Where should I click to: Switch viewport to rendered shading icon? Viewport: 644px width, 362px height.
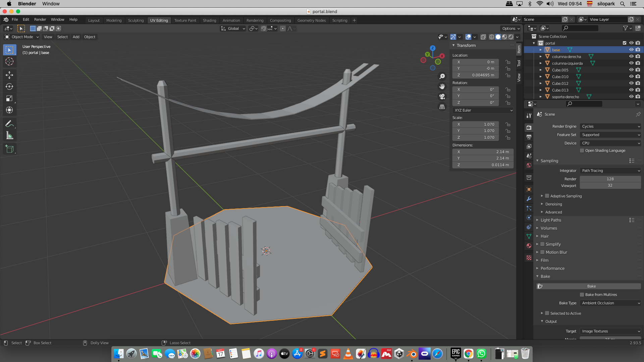(511, 37)
